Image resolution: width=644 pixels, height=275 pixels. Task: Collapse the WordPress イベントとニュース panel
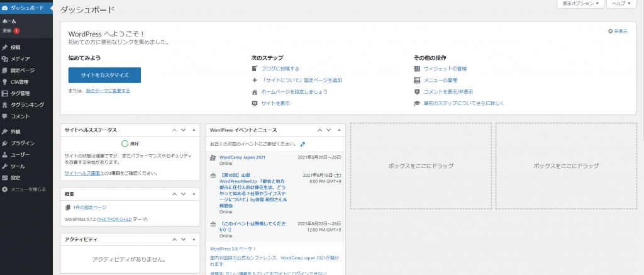pyautogui.click(x=339, y=130)
